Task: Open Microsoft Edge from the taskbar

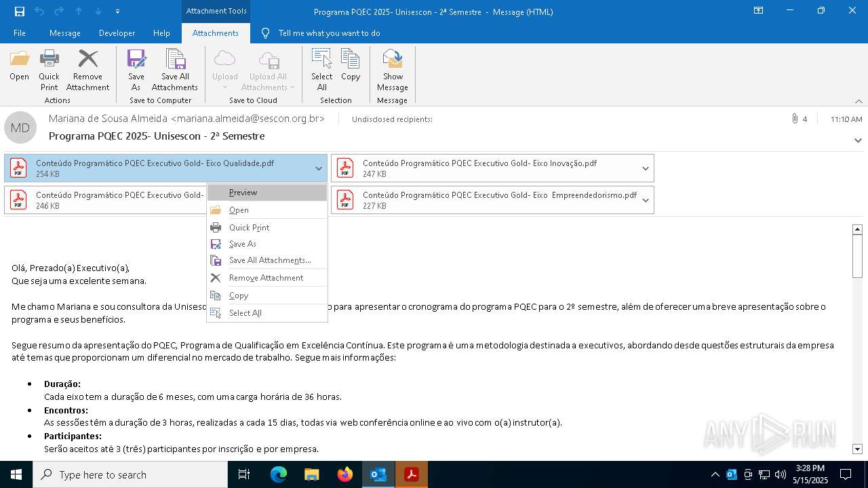Action: 279,474
